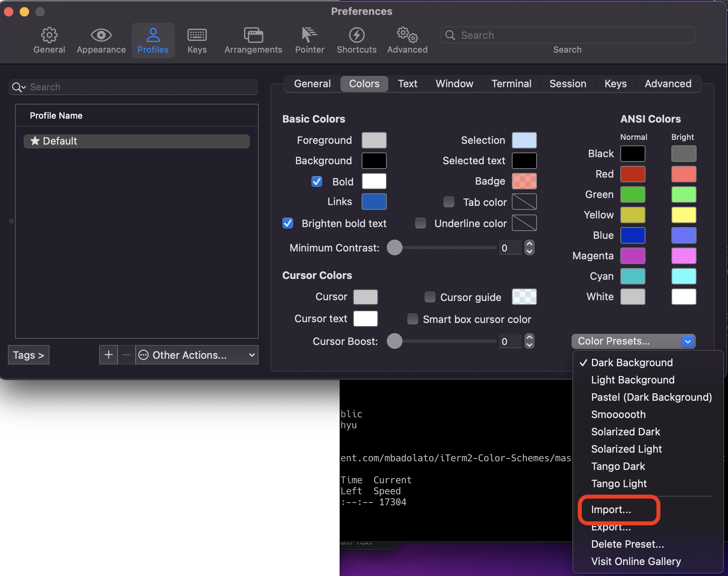Open the Advanced preferences toolbar icon
This screenshot has height=576, width=728.
pos(407,40)
